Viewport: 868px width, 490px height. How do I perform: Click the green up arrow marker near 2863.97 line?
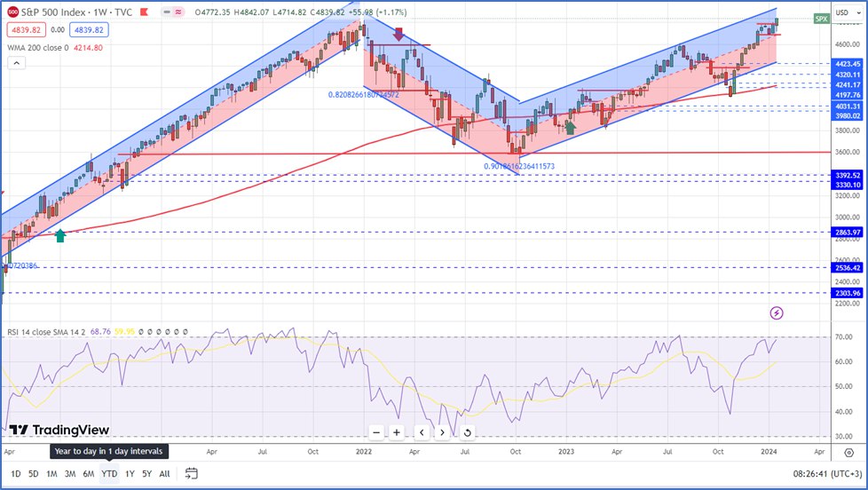pos(60,236)
